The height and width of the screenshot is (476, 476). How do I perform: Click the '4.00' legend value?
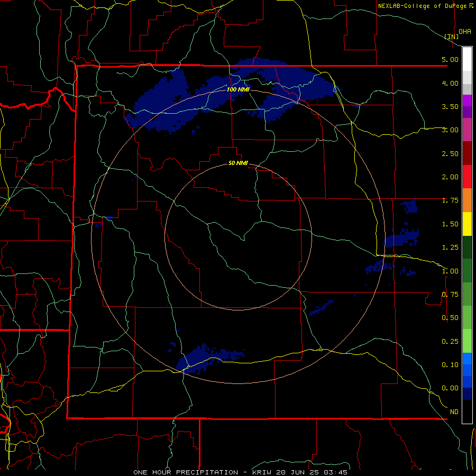(450, 83)
